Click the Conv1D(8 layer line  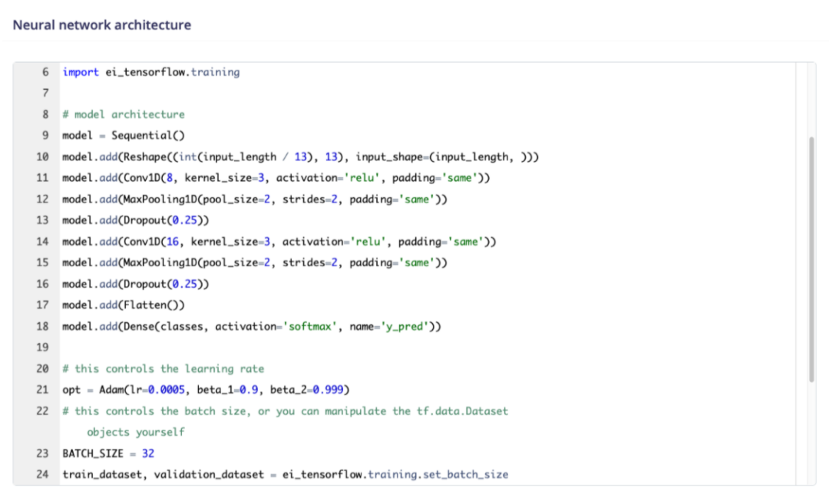coord(276,178)
